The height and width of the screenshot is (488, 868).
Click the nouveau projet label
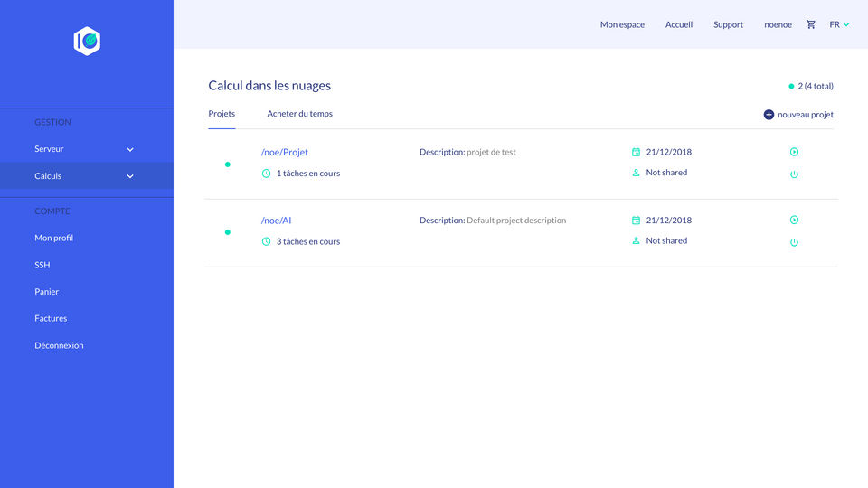click(806, 115)
